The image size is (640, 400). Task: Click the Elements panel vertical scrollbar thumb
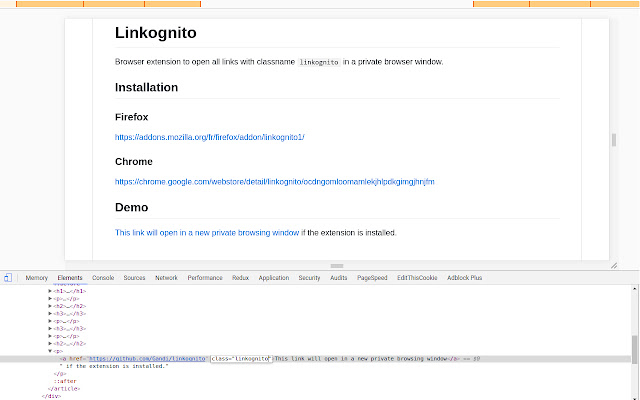(635, 350)
